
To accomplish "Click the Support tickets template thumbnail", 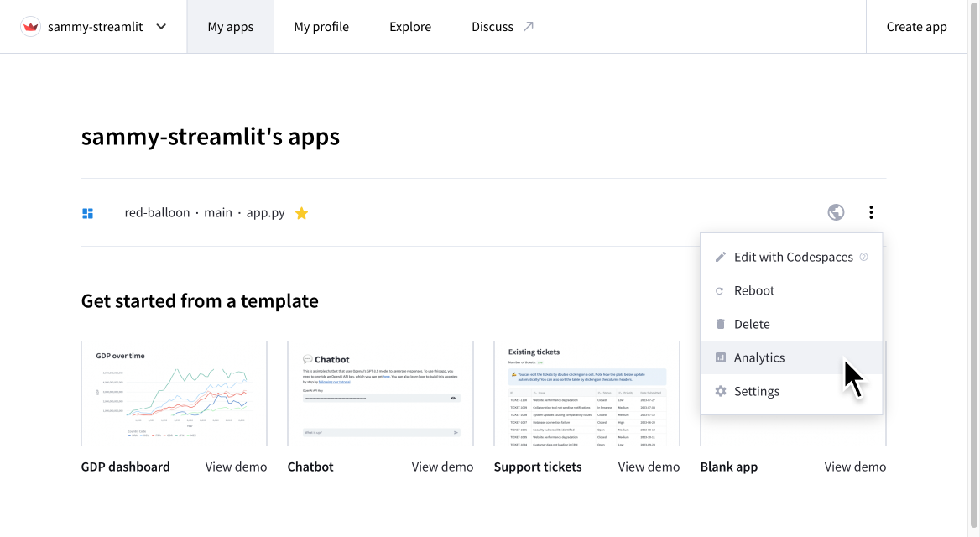I will pyautogui.click(x=586, y=393).
